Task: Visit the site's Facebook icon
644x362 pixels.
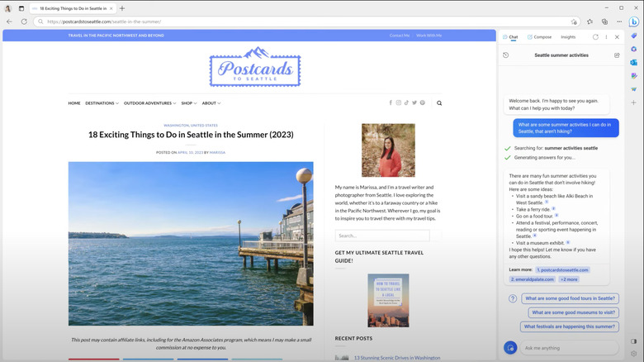Action: point(391,102)
